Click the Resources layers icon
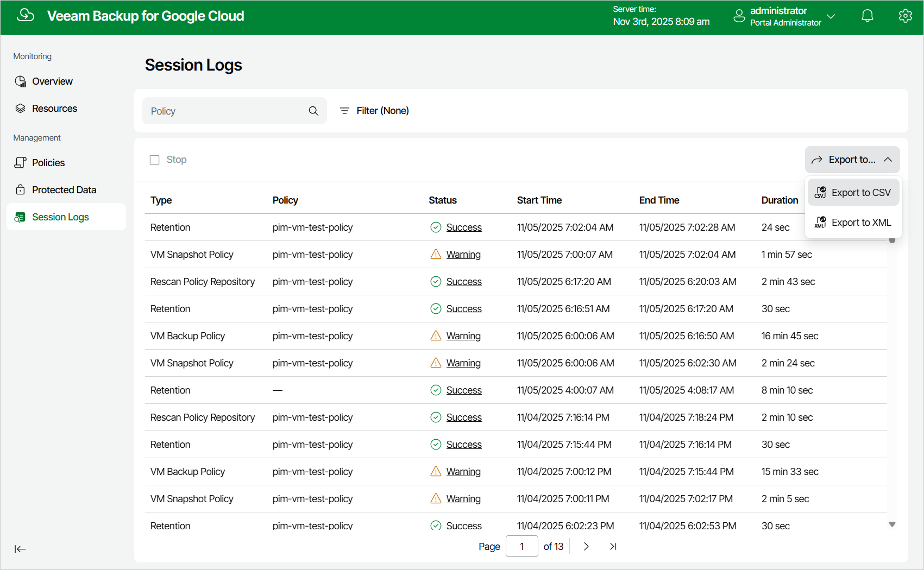 pos(21,109)
